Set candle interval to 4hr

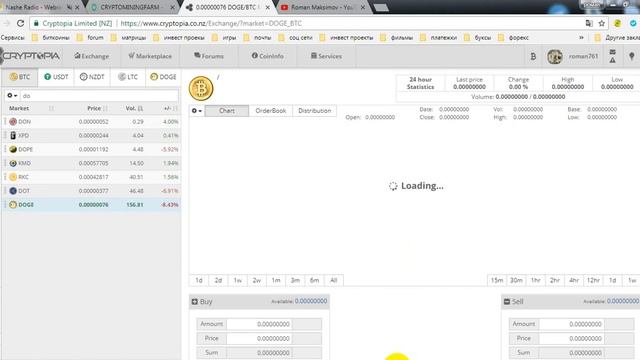[574, 280]
